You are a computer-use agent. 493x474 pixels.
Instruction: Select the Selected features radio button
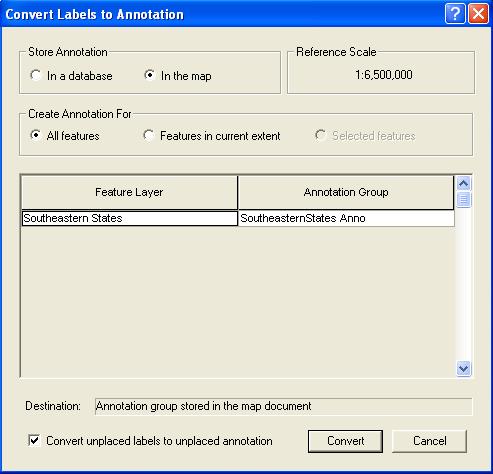pyautogui.click(x=320, y=135)
